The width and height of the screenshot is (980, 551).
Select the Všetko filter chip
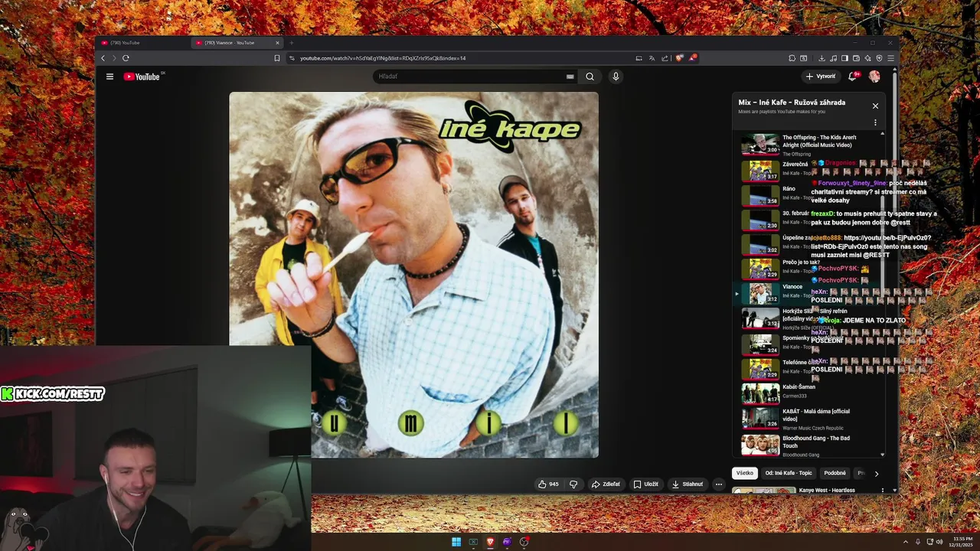(745, 473)
